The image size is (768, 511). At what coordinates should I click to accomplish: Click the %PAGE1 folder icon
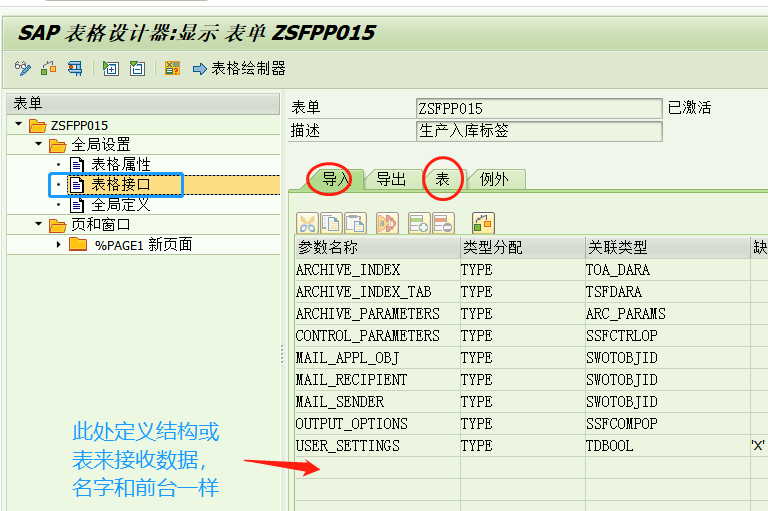point(78,244)
